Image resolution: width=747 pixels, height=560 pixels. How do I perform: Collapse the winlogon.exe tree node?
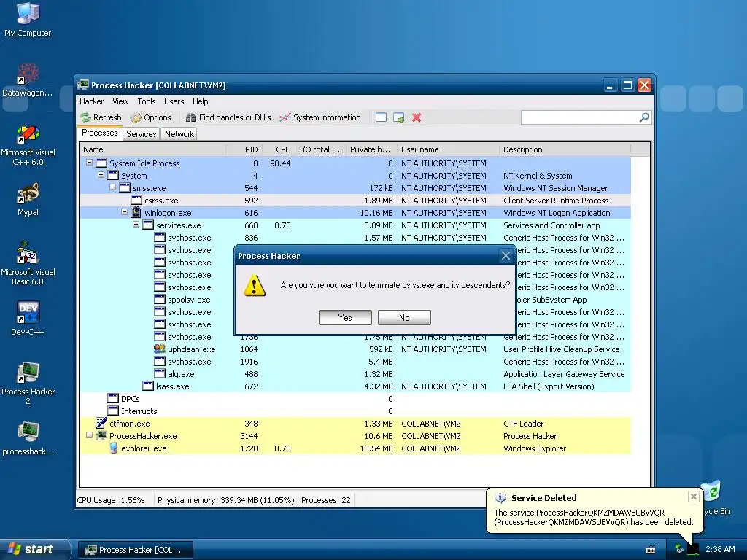(x=124, y=212)
